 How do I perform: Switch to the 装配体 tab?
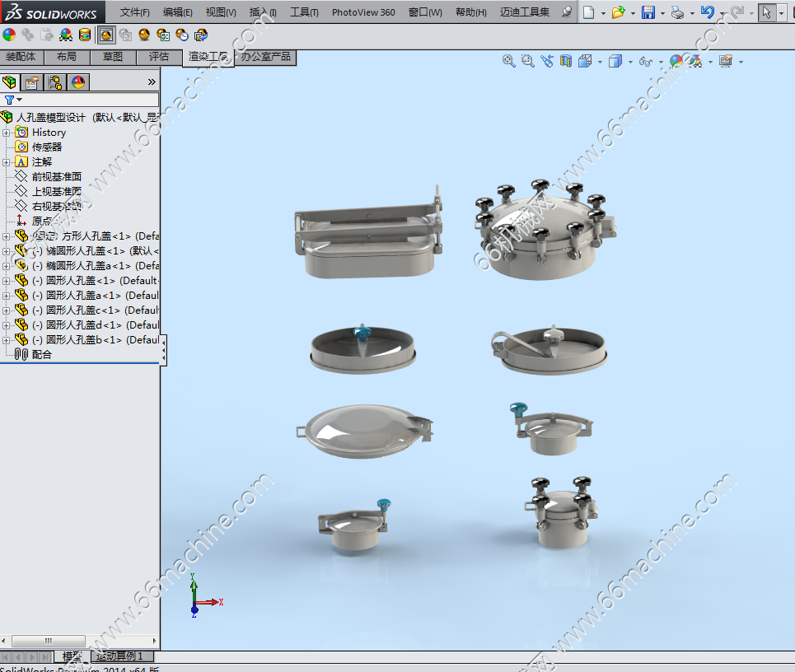(21, 57)
